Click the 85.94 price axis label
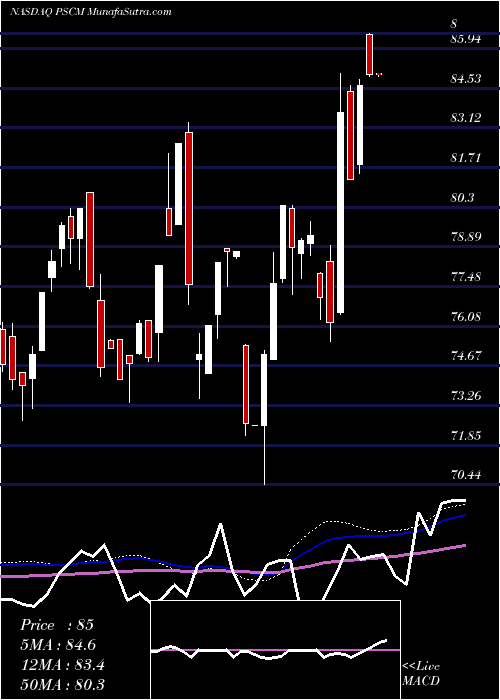Image resolution: width=500 pixels, height=700 pixels. coord(466,39)
